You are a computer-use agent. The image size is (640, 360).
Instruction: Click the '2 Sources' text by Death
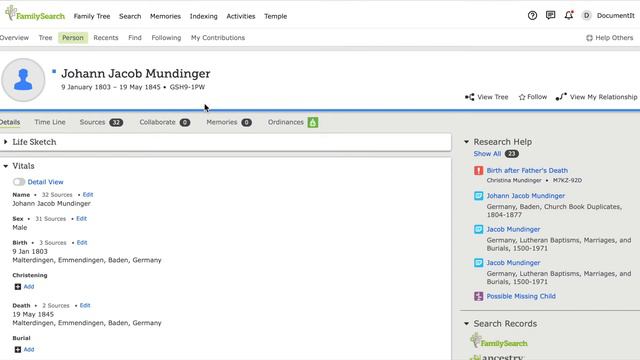[56, 305]
